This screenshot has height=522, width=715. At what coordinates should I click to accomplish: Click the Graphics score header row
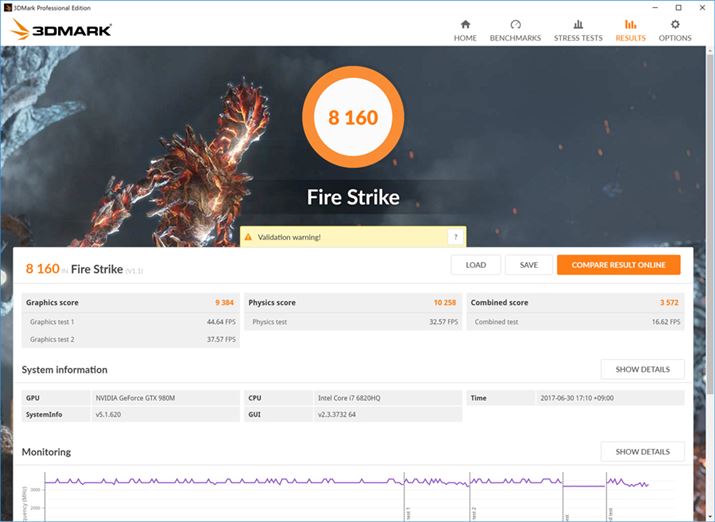pos(131,302)
